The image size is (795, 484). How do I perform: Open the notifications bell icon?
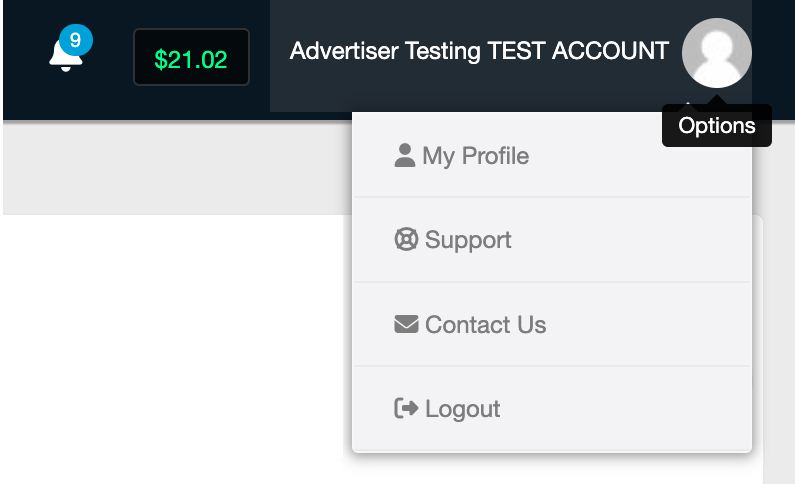[63, 57]
